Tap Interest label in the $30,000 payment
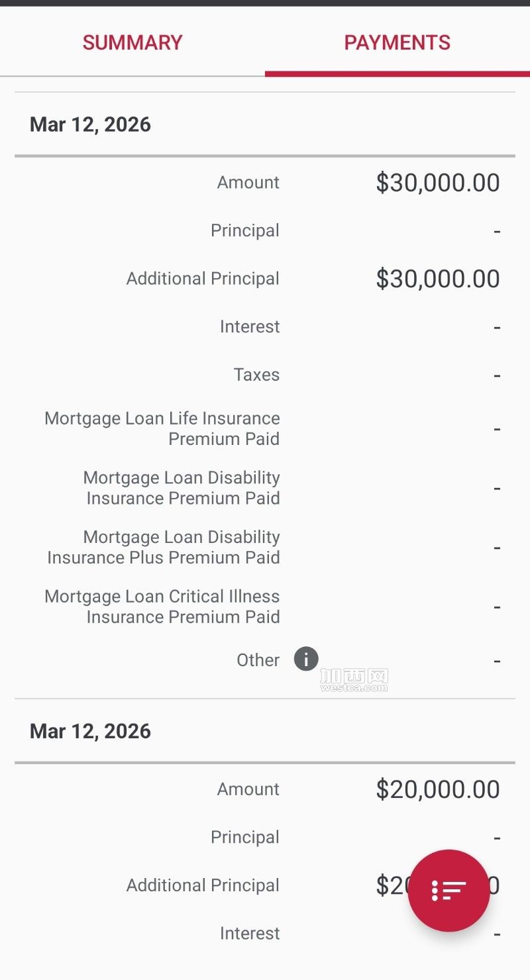Image resolution: width=530 pixels, height=980 pixels. click(250, 326)
